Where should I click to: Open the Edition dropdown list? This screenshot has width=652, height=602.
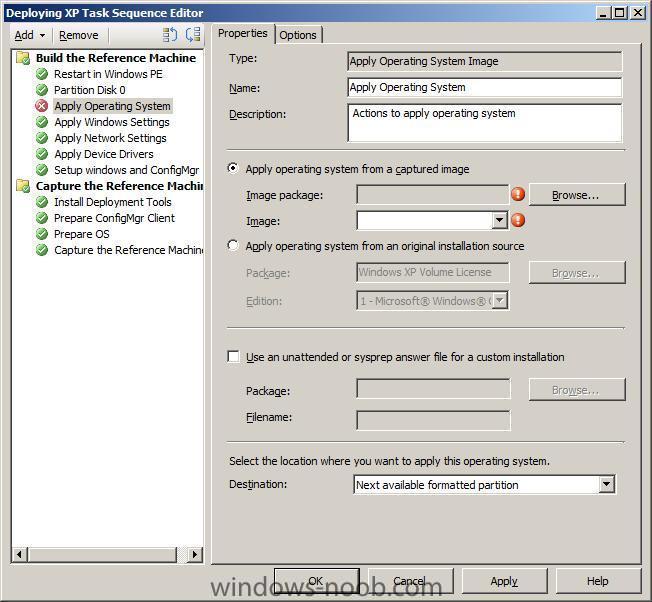(x=500, y=300)
